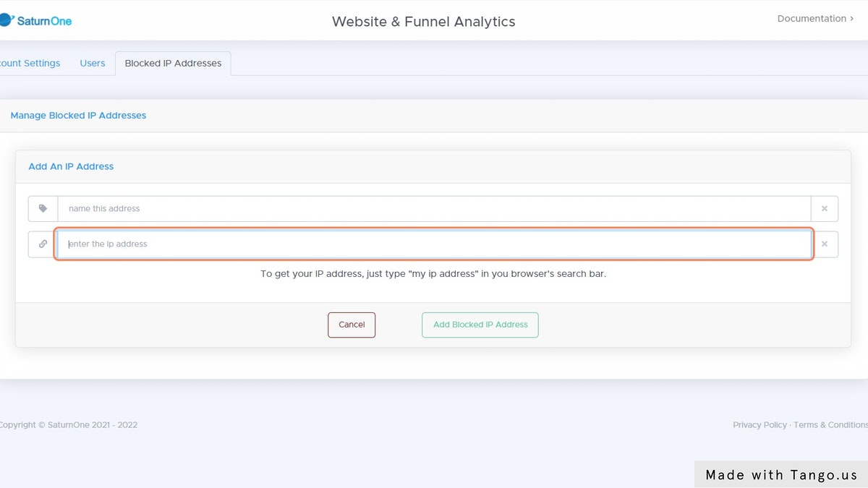Clear the name field with its X icon
The image size is (868, 488).
pos(824,208)
